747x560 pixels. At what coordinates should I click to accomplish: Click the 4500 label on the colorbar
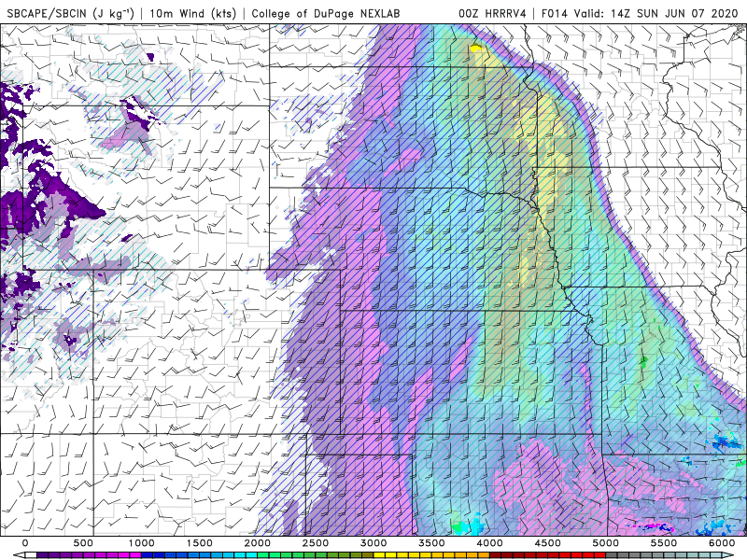tap(548, 543)
